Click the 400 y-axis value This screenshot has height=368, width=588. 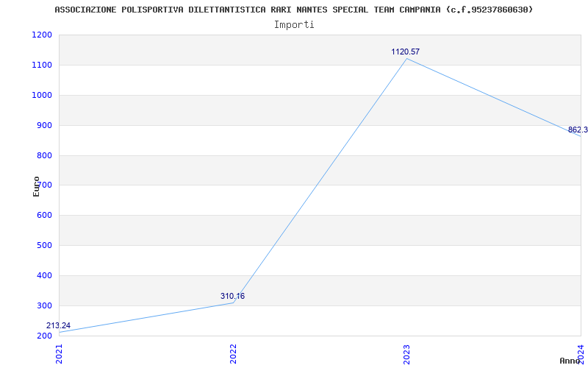44,275
